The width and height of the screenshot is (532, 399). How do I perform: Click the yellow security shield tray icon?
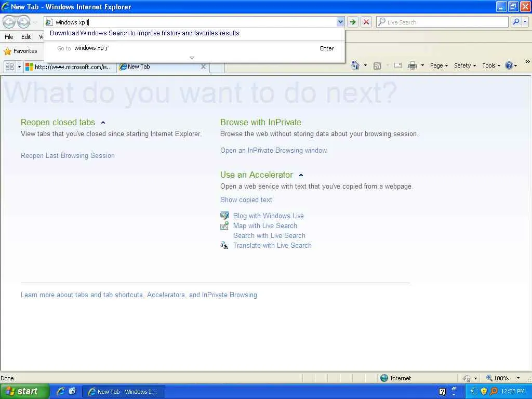click(484, 392)
